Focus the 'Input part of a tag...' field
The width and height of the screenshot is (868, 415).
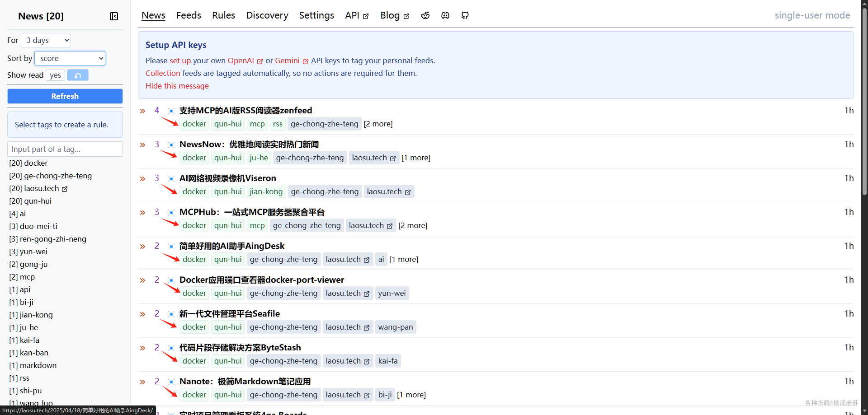[65, 149]
